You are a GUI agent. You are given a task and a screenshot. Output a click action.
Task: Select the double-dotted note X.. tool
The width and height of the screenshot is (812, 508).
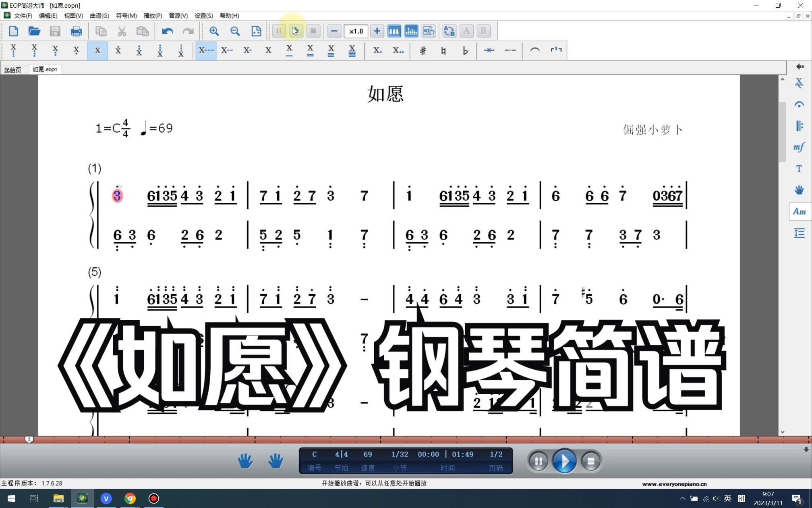point(398,51)
